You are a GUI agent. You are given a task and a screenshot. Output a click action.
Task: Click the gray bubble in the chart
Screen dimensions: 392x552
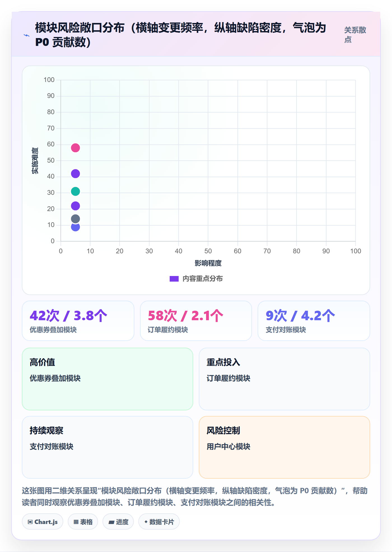(x=75, y=219)
